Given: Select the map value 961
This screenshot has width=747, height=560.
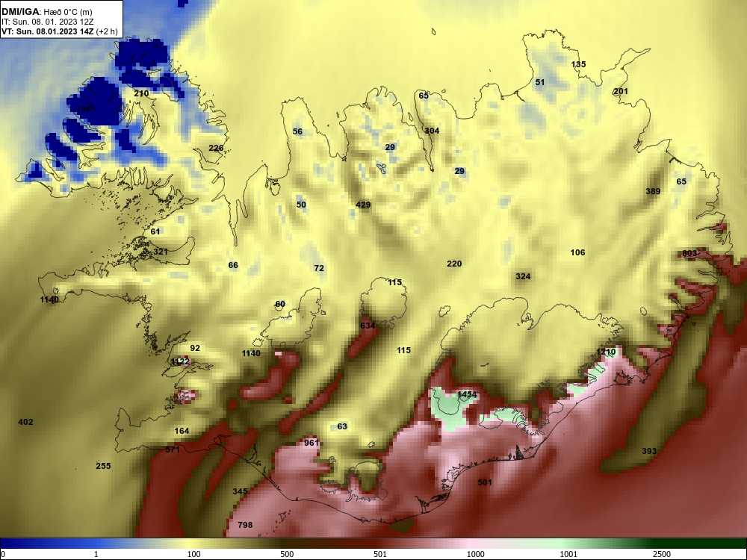Looking at the screenshot, I should (311, 443).
